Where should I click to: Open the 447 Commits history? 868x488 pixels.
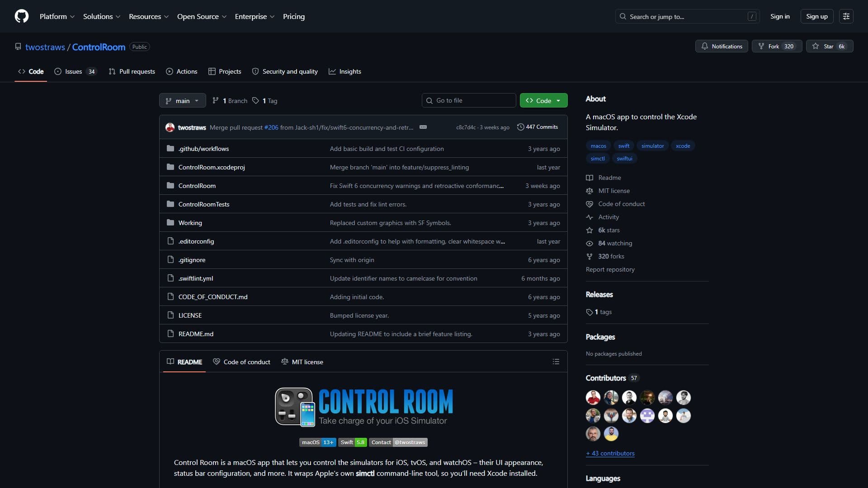[x=538, y=127]
